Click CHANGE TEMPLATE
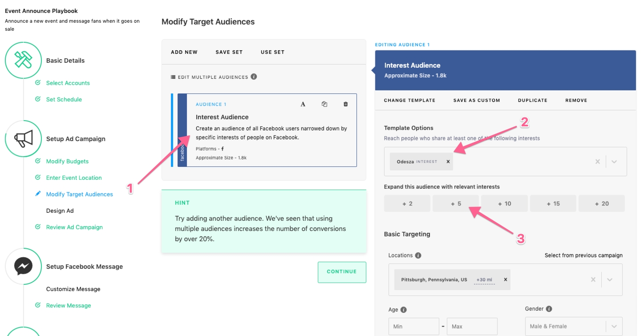 click(x=409, y=101)
